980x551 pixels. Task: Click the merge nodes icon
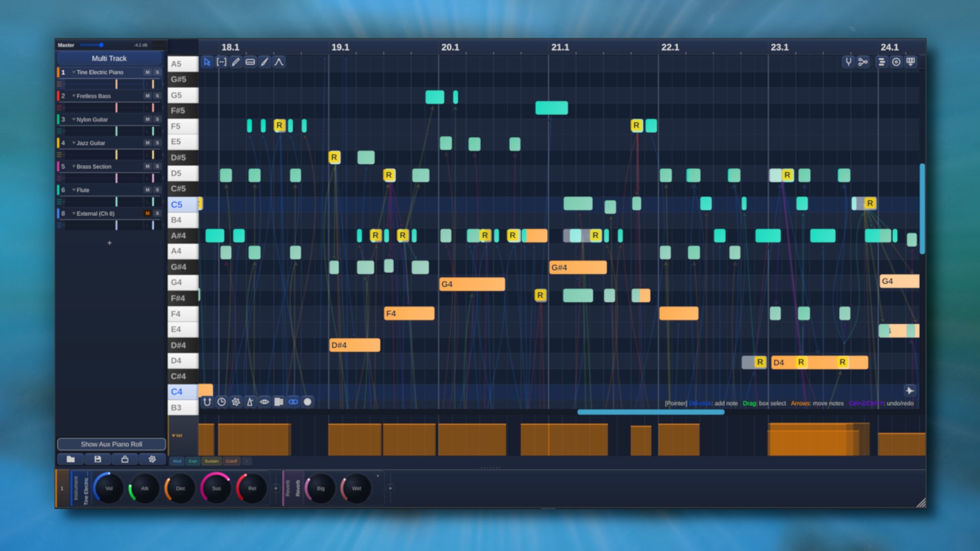pos(863,62)
